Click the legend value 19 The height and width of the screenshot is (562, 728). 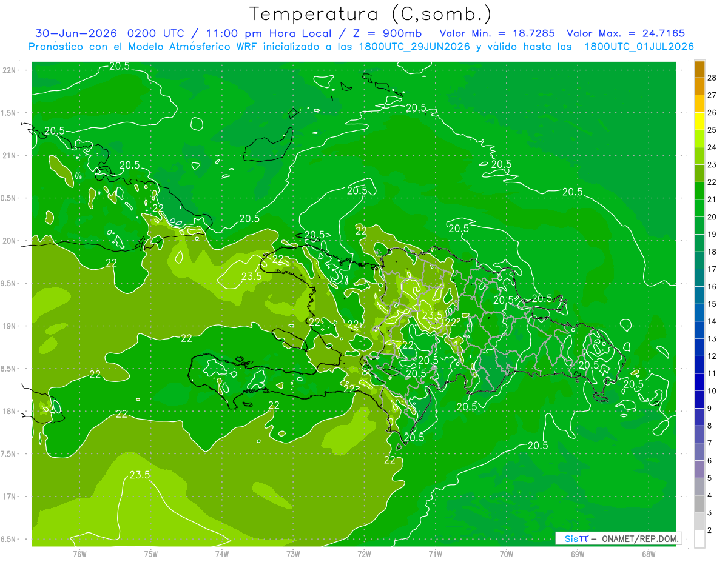click(x=712, y=235)
